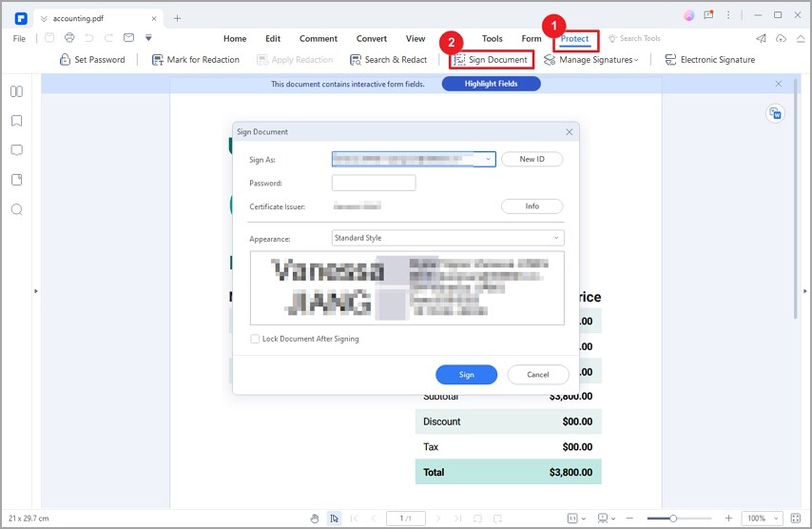812x529 pixels.
Task: Go to previous page arrow
Action: (x=374, y=519)
